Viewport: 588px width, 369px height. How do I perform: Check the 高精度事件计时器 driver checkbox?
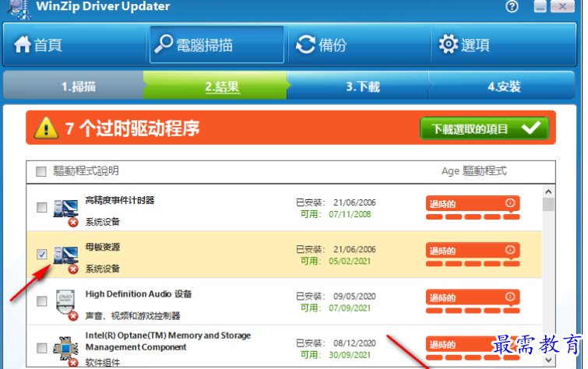pos(41,207)
